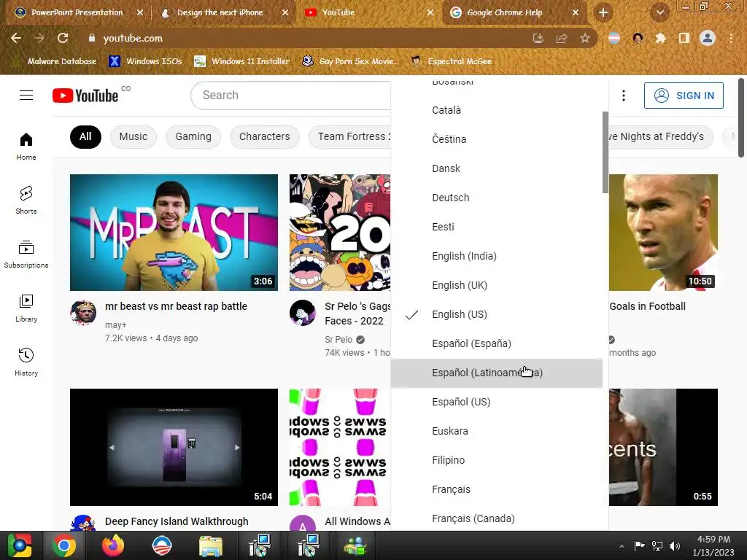The image size is (747, 560).
Task: Open Windows 11 Installer bookmark
Action: pos(242,61)
